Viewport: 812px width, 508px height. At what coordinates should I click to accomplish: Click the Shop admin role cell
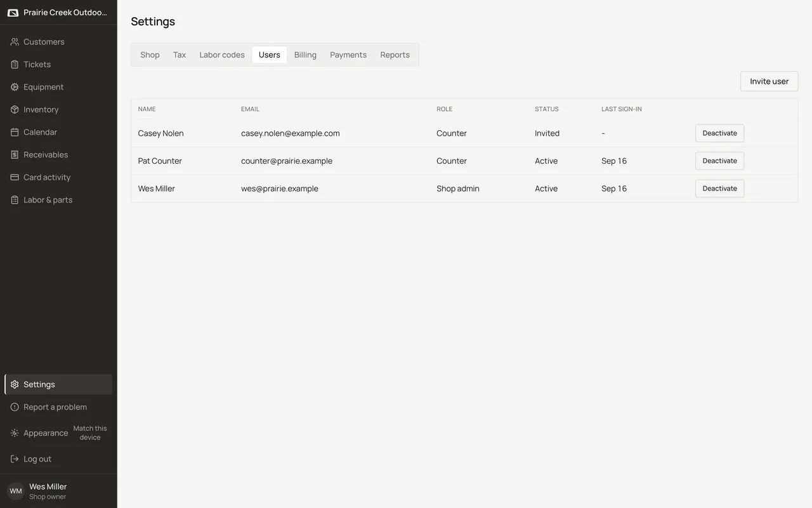click(x=458, y=189)
